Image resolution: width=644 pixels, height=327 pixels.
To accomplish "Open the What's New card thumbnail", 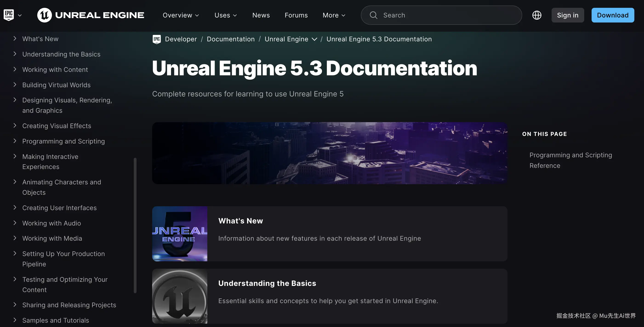I will point(180,234).
